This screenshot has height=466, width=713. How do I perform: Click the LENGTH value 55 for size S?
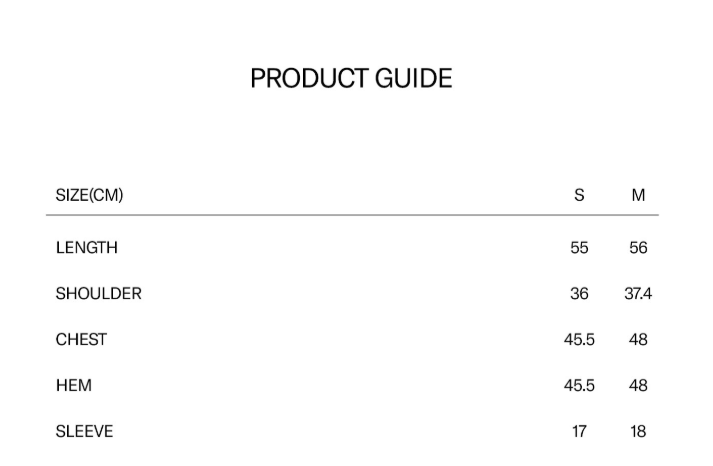click(x=579, y=248)
